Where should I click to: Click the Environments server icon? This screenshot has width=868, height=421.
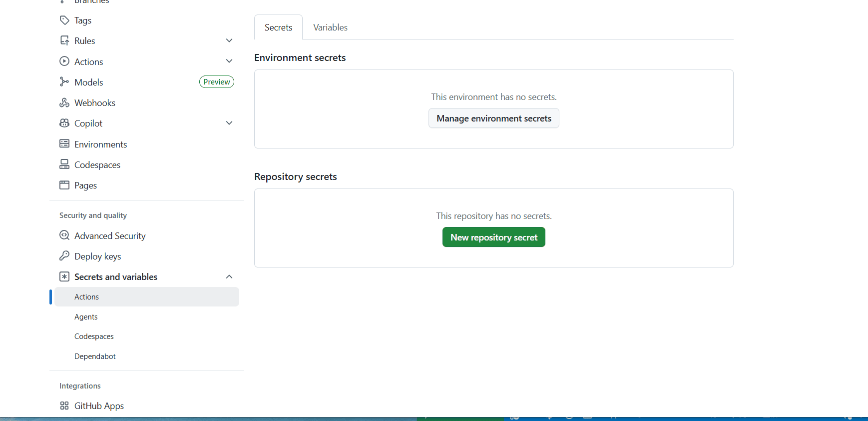pos(64,143)
